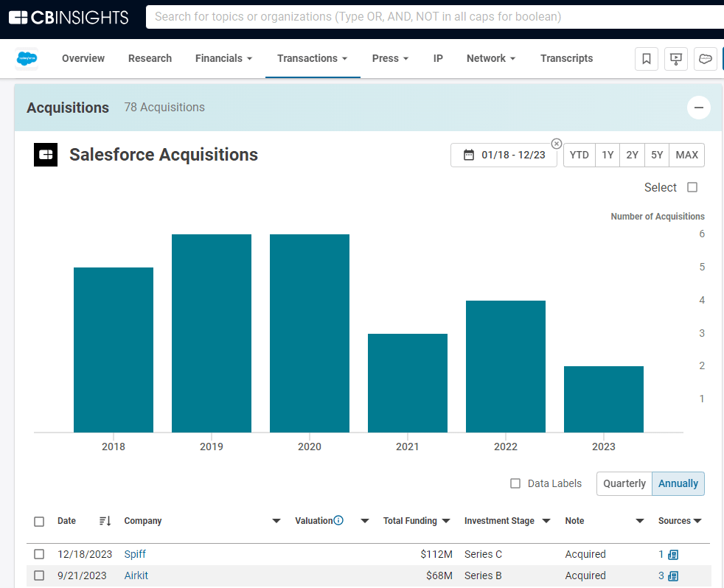Sort the table by Date using the sort icon
Screen dimensions: 724x588
click(105, 521)
